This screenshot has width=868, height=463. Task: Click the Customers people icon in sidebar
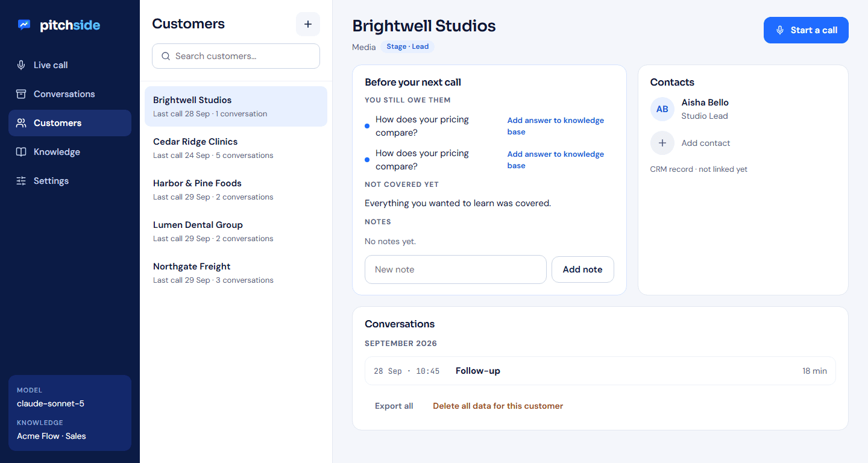coord(21,123)
